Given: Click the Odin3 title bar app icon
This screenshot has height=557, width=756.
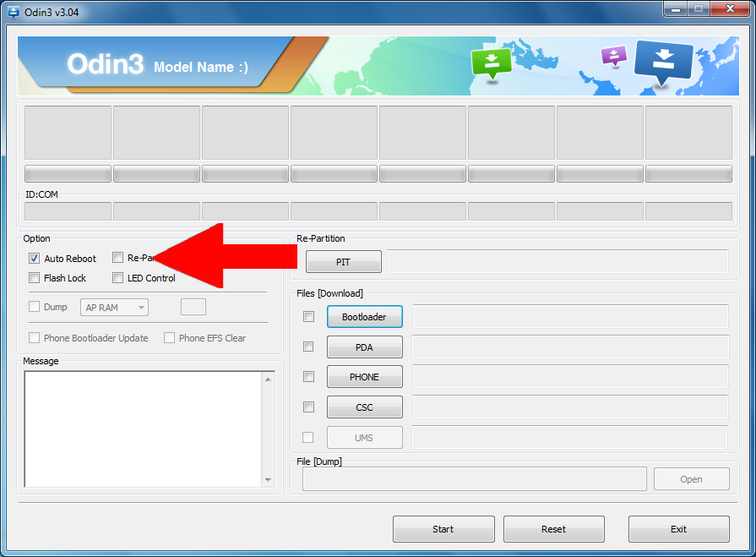Looking at the screenshot, I should (x=13, y=12).
